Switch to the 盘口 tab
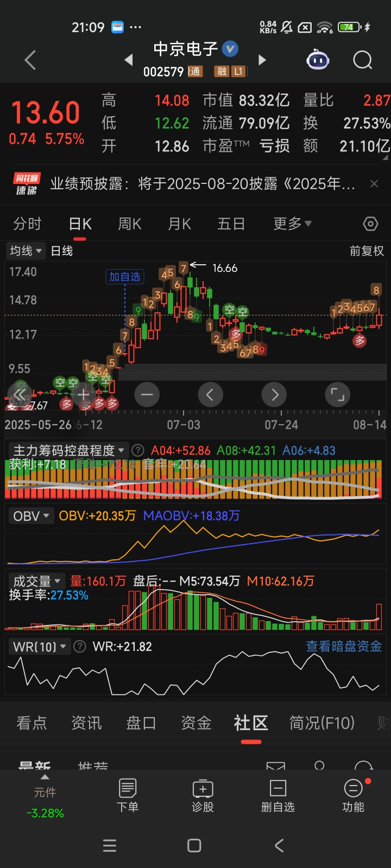 click(x=141, y=723)
